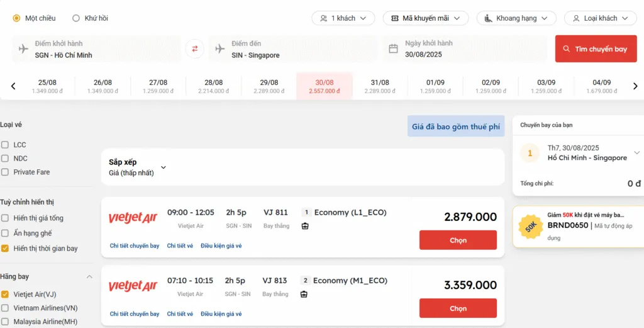Open the Loại khách dropdown
This screenshot has height=328, width=644.
point(601,18)
